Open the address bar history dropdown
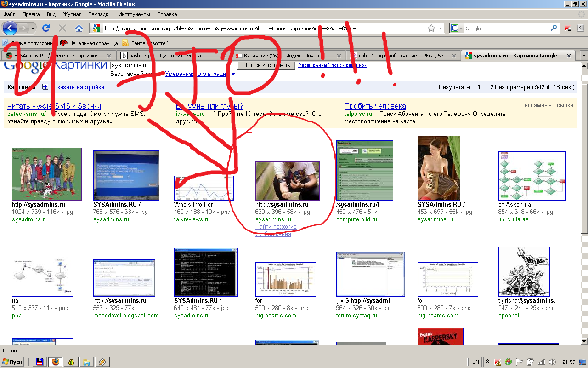 coord(441,28)
